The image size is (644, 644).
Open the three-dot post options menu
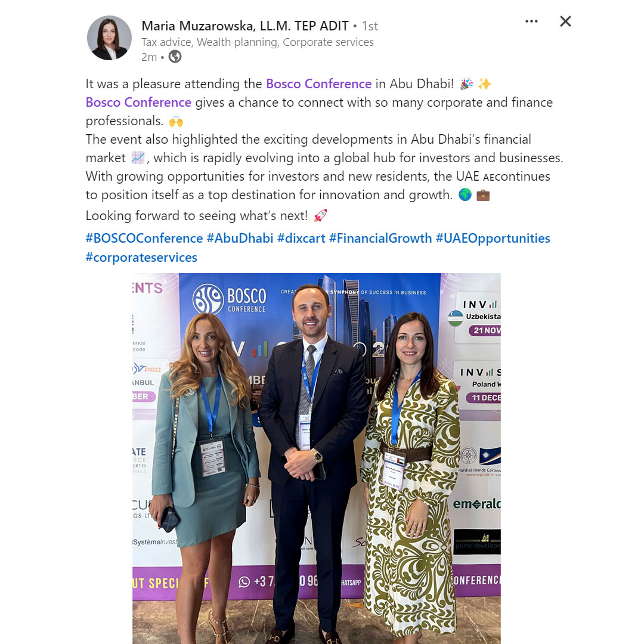[531, 21]
